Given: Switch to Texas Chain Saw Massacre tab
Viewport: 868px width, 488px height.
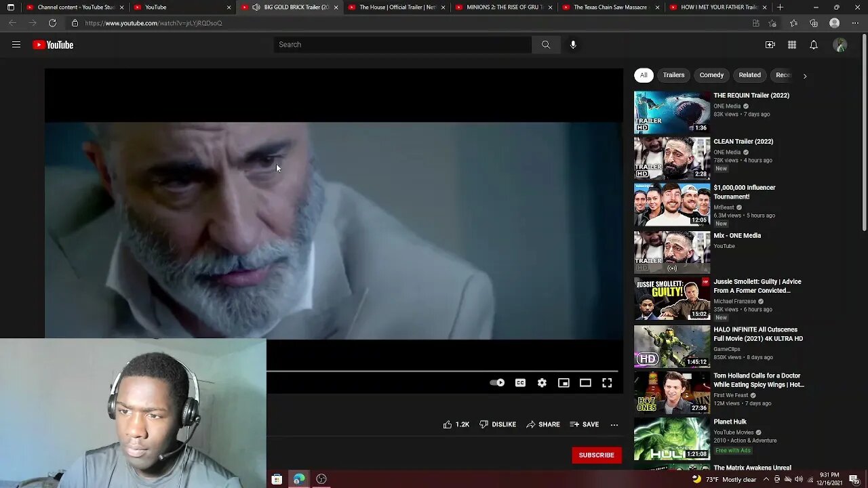Looking at the screenshot, I should [612, 7].
